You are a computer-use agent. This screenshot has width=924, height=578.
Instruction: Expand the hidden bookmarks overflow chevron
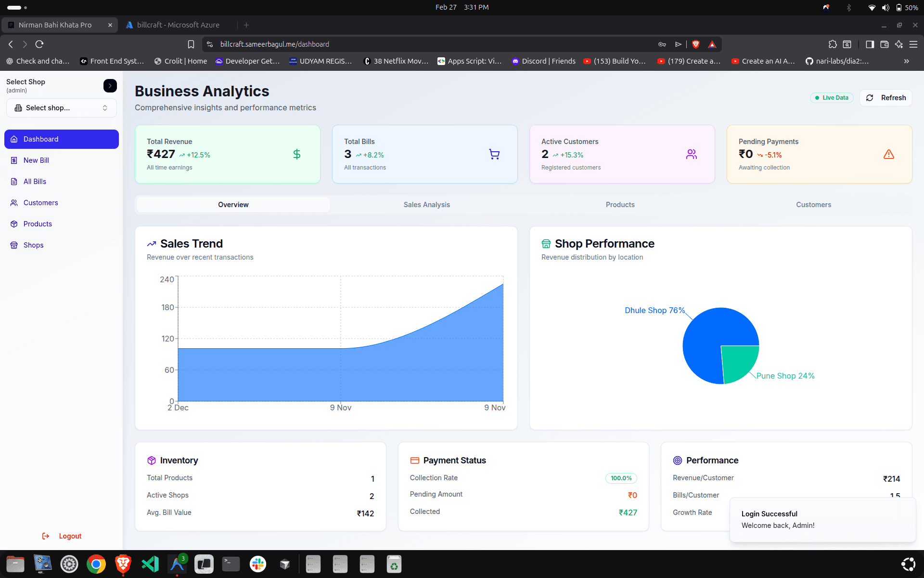point(906,61)
